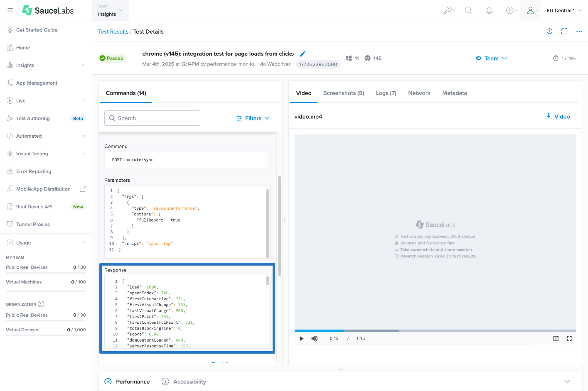
Task: Expand the Live sidebar section
Action: (x=46, y=100)
